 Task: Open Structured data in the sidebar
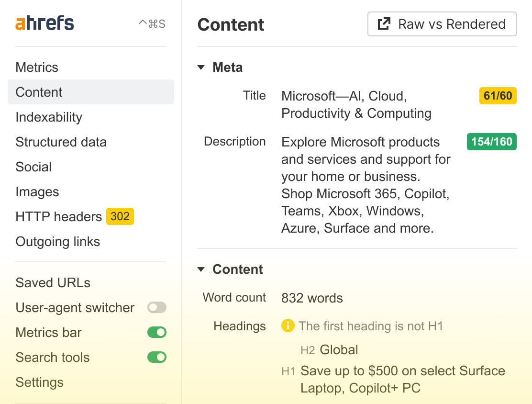point(61,142)
